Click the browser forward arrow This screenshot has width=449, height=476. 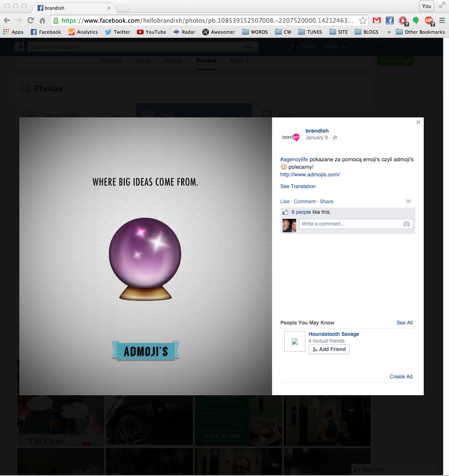(19, 21)
